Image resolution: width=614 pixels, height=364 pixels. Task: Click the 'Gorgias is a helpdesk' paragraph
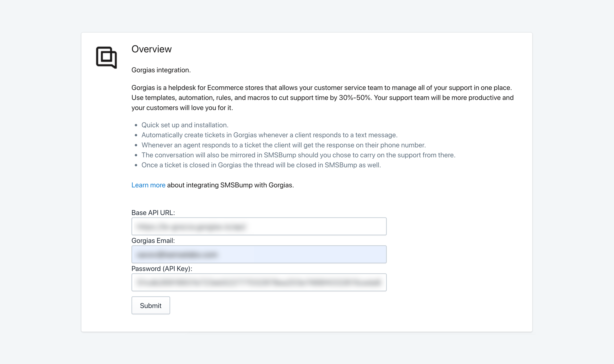323,98
